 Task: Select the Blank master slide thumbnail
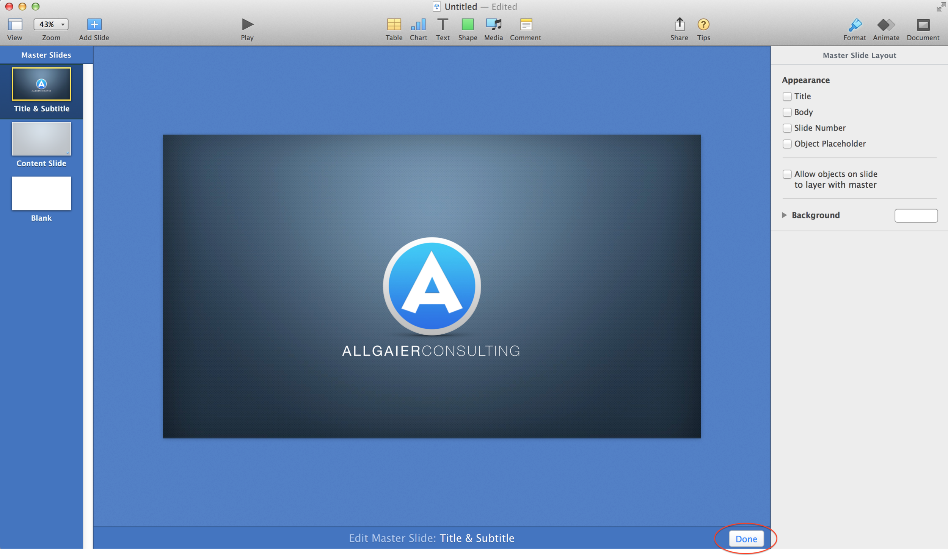tap(41, 193)
